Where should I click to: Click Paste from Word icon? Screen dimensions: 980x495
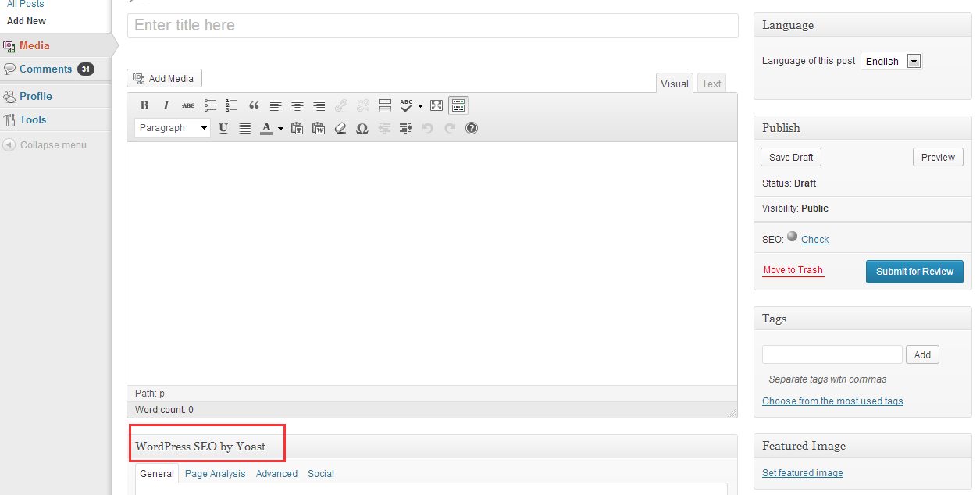pos(319,128)
